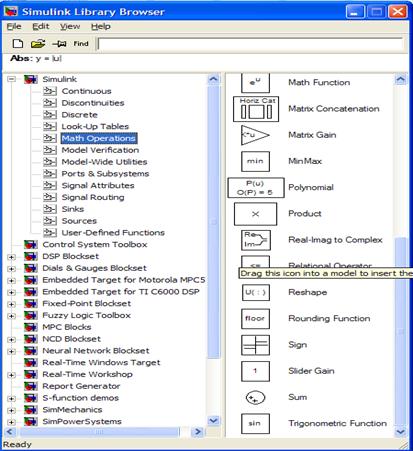Image resolution: width=413 pixels, height=451 pixels.
Task: Select the Matrix Concatenation block icon
Action: (256, 109)
